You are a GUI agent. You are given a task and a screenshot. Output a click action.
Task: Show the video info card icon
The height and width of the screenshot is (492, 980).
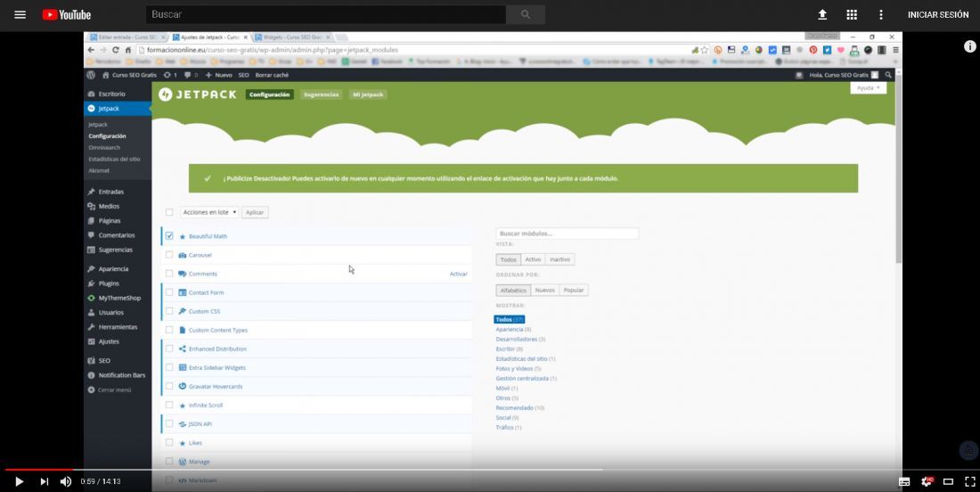(x=970, y=46)
